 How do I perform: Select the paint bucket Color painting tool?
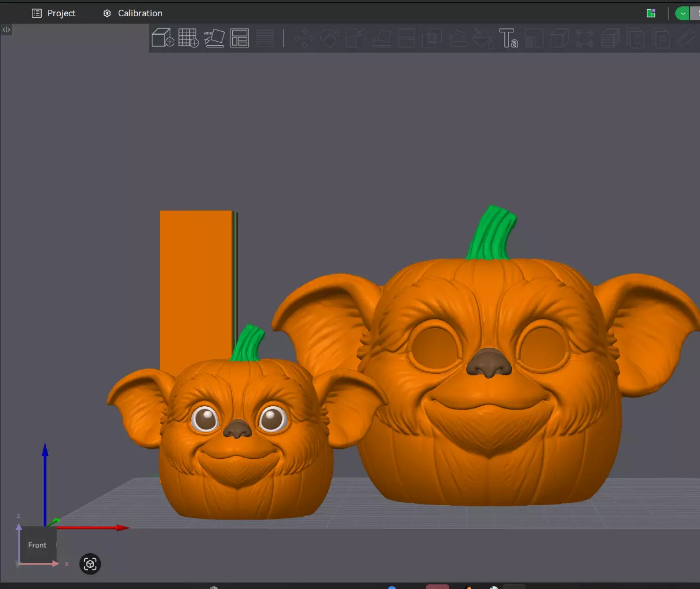tap(483, 39)
